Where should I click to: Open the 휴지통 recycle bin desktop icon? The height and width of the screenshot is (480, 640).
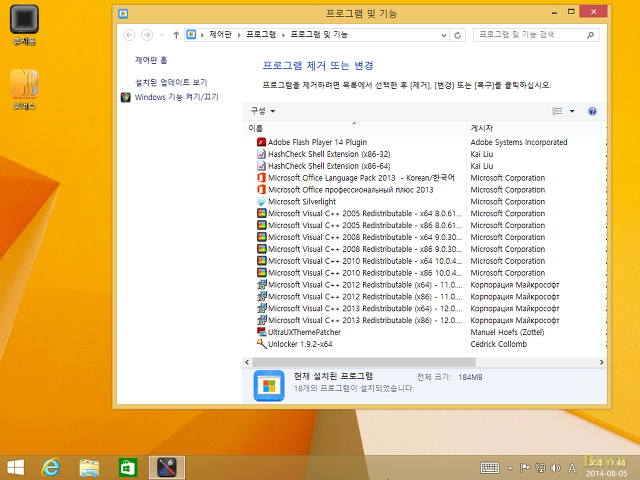pyautogui.click(x=24, y=25)
